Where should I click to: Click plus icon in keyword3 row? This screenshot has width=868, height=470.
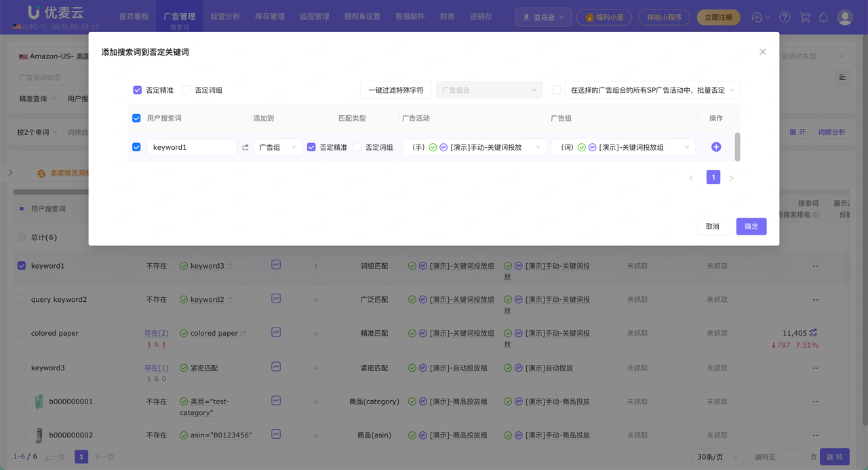click(x=315, y=368)
